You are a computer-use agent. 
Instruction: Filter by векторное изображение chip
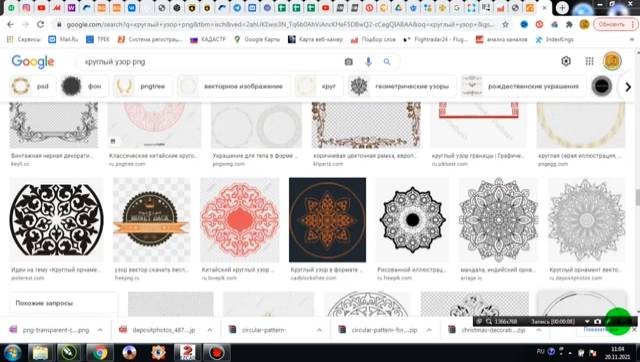[233, 86]
